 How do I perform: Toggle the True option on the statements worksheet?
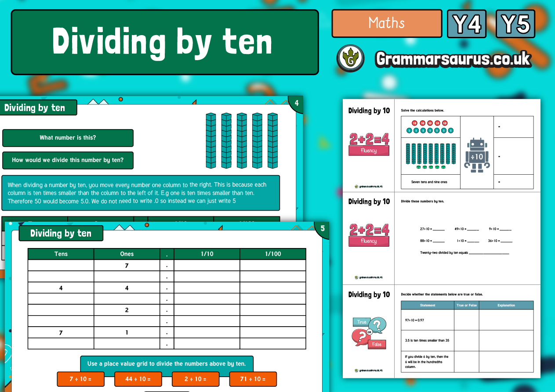pos(362,322)
